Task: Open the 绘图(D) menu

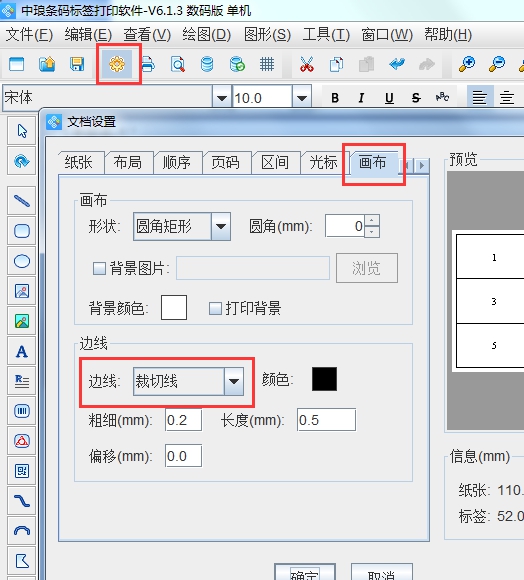Action: pos(206,35)
